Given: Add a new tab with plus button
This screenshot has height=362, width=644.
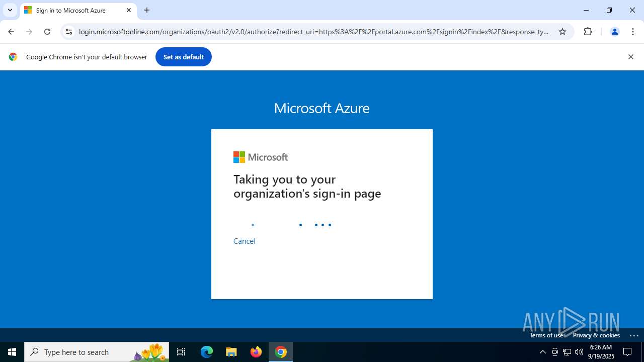Looking at the screenshot, I should (x=147, y=10).
